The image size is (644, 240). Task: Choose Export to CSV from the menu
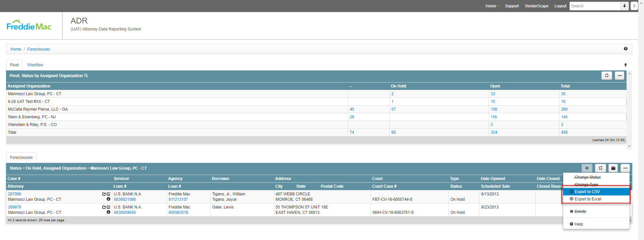pos(596,192)
